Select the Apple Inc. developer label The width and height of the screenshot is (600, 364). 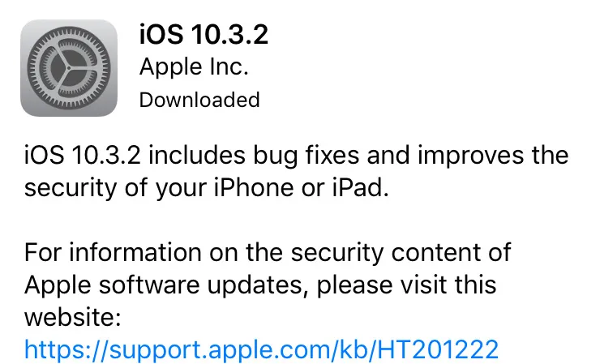point(194,67)
